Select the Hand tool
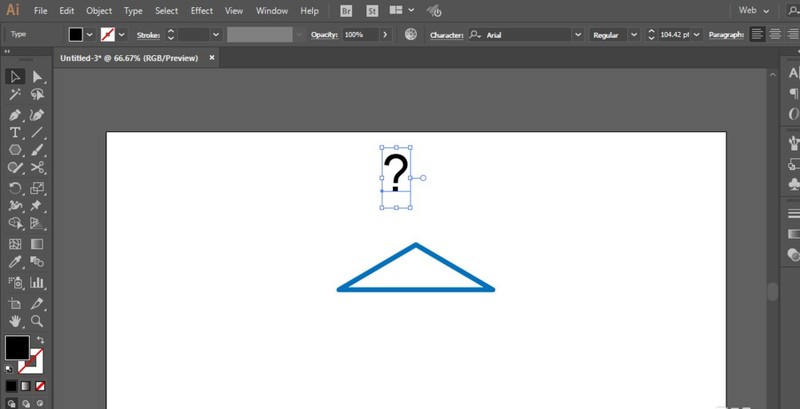The width and height of the screenshot is (800, 409). [15, 321]
